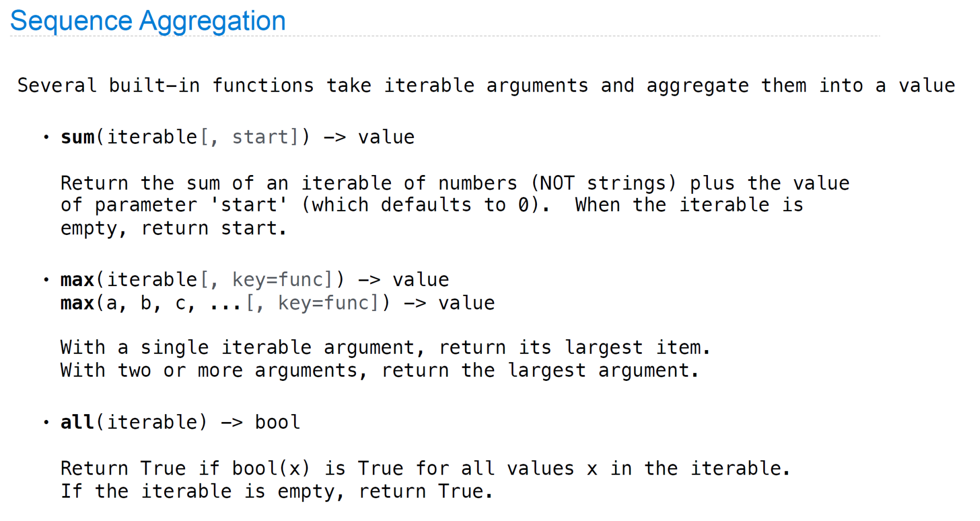
Task: Click the first bold 'max' function name
Action: [x=78, y=280]
